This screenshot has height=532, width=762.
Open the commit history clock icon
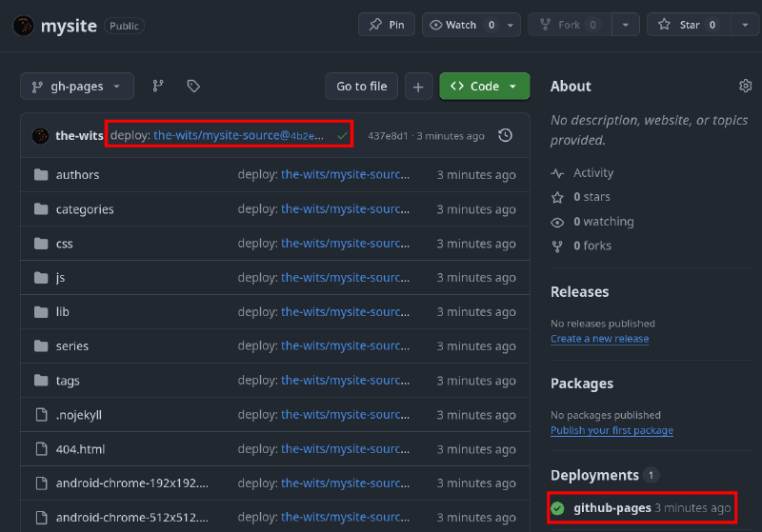coord(506,136)
